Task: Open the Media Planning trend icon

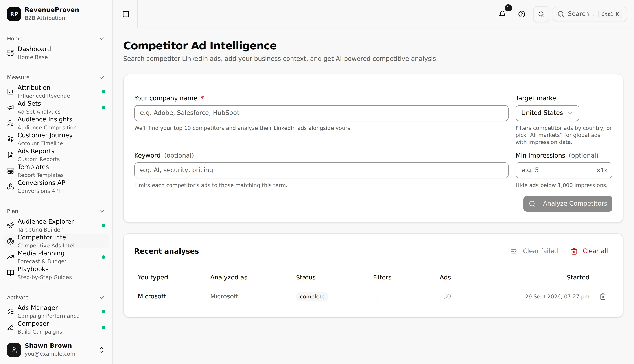Action: pos(11,257)
